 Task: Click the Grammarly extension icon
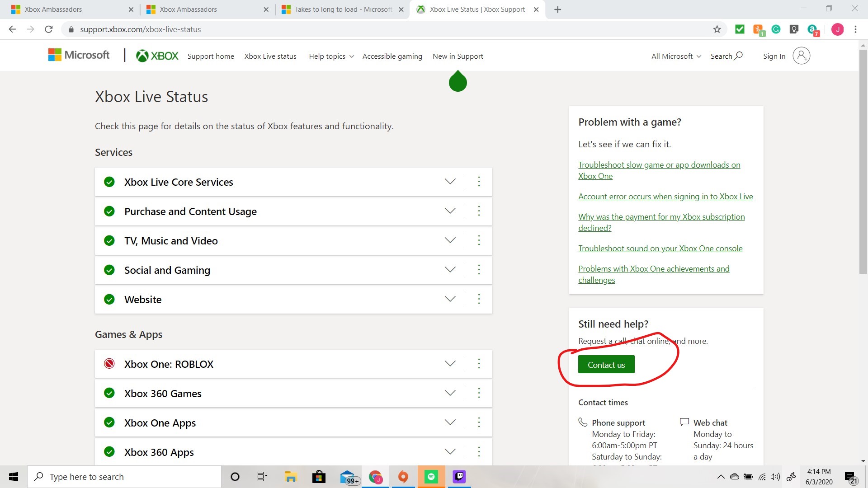(x=776, y=29)
